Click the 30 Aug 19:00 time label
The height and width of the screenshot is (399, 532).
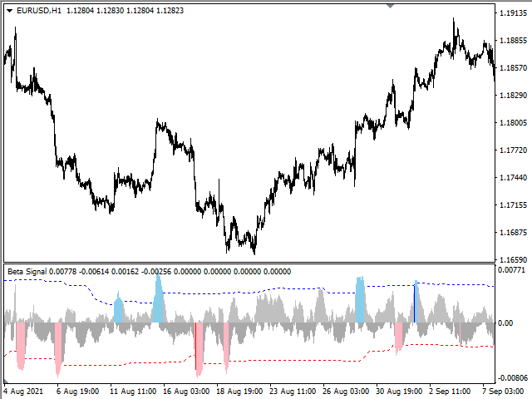click(399, 392)
